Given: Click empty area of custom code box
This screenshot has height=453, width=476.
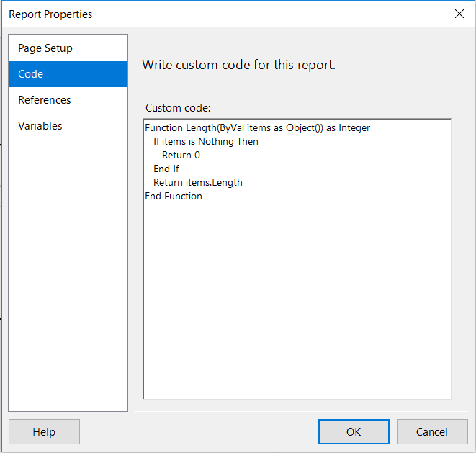Looking at the screenshot, I should pos(297,302).
